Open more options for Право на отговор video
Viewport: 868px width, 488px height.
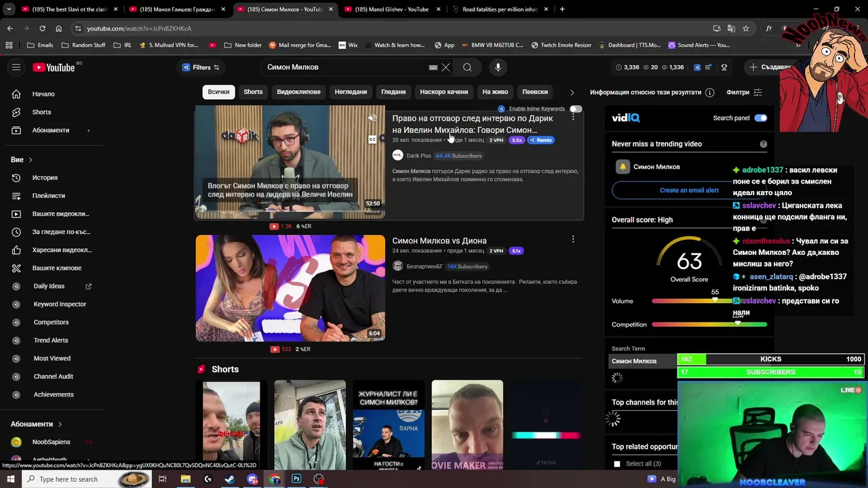tap(573, 117)
